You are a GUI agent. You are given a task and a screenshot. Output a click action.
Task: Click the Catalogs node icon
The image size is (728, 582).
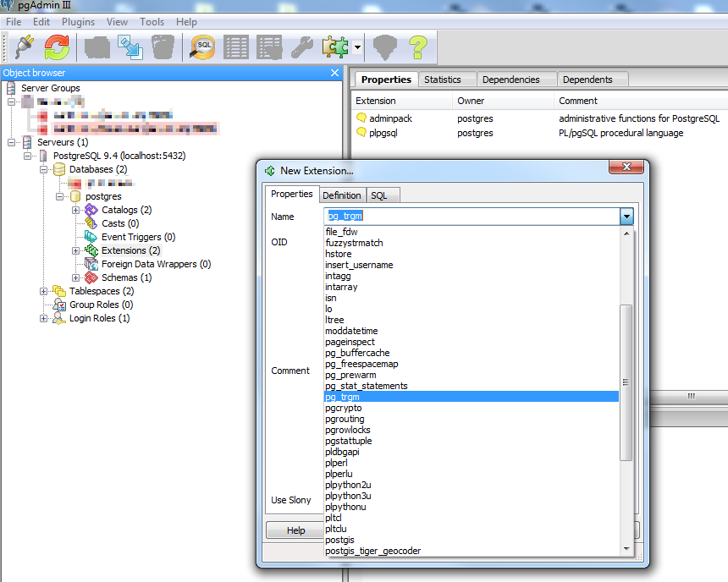pyautogui.click(x=91, y=210)
